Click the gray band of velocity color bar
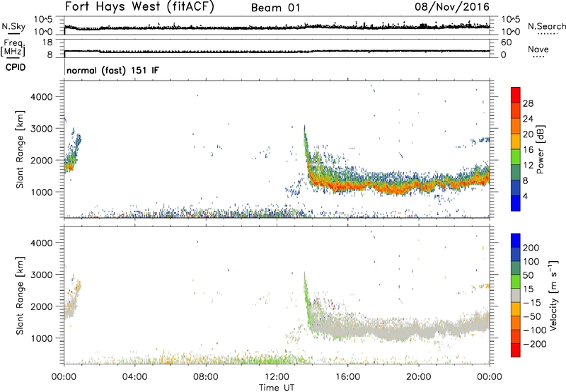 pos(516,296)
